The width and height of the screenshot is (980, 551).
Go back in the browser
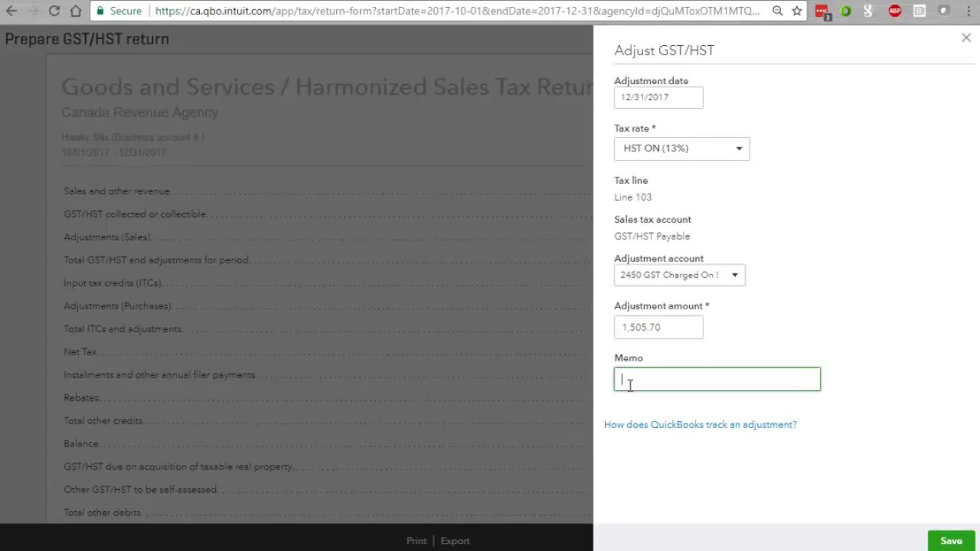11,11
